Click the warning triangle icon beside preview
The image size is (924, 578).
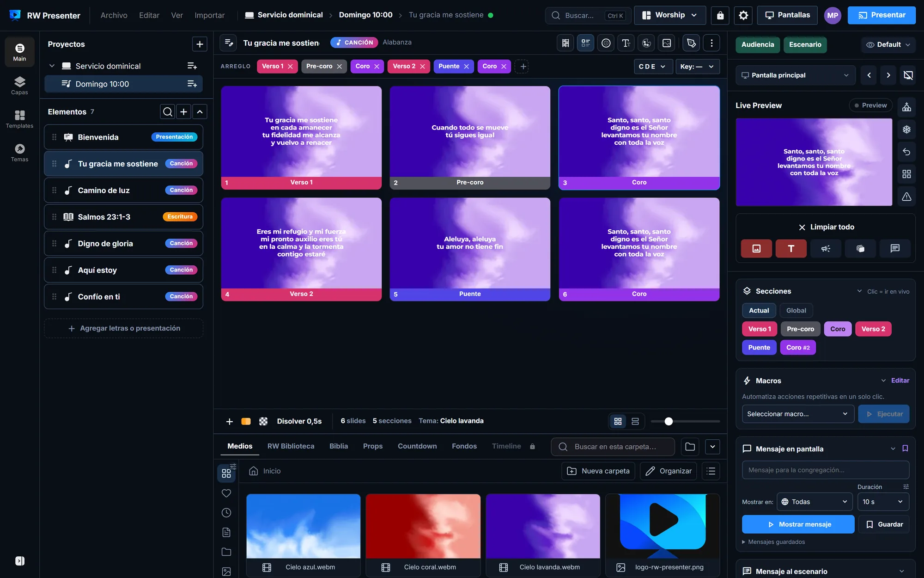tap(906, 197)
